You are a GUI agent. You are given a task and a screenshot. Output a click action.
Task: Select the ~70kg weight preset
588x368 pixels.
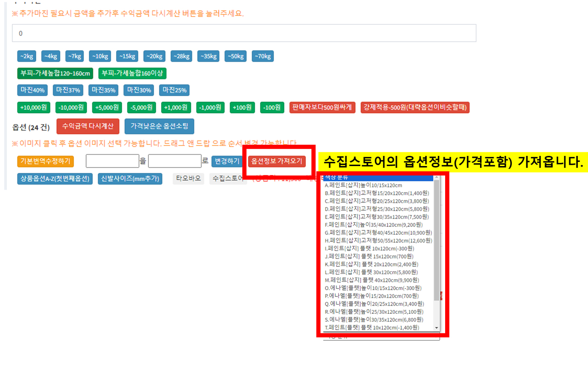(x=262, y=56)
